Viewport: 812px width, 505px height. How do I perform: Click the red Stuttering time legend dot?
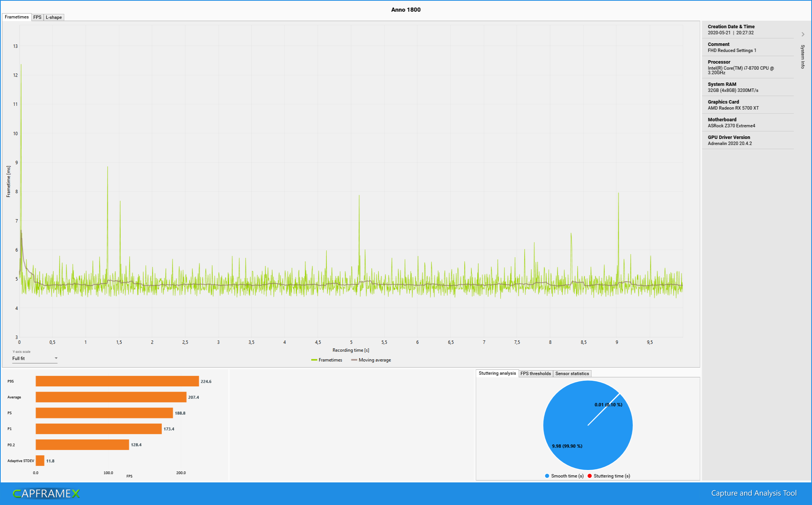pyautogui.click(x=590, y=476)
